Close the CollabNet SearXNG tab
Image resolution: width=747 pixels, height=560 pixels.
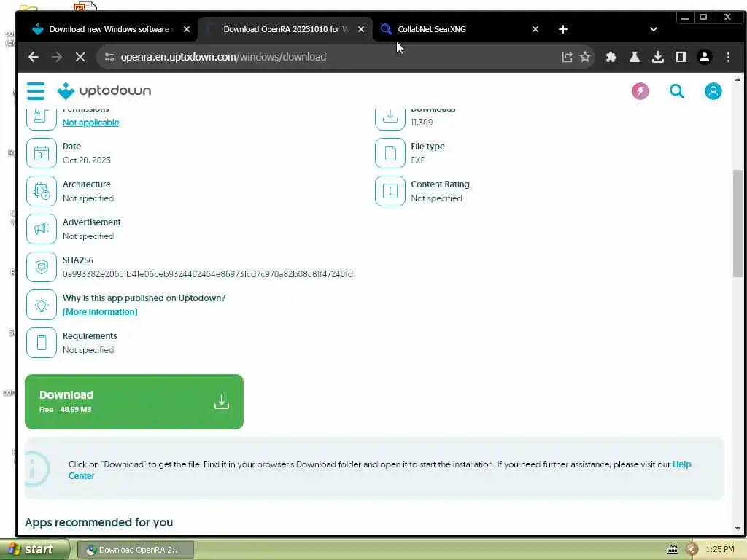tap(535, 29)
